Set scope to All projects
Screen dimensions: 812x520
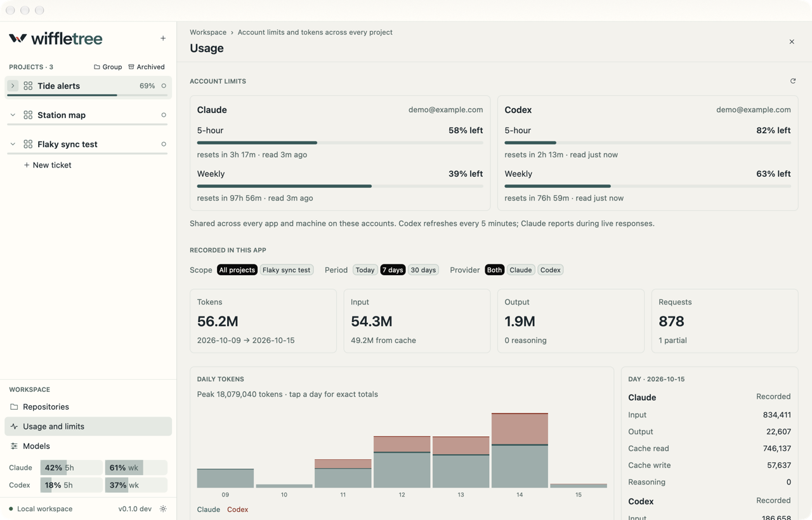237,270
